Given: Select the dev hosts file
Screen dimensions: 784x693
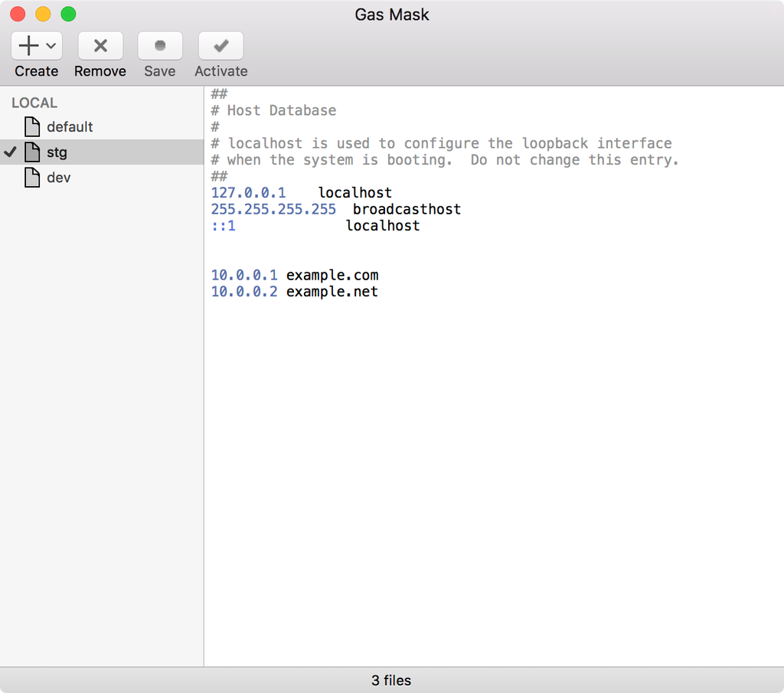Looking at the screenshot, I should pyautogui.click(x=102, y=178).
